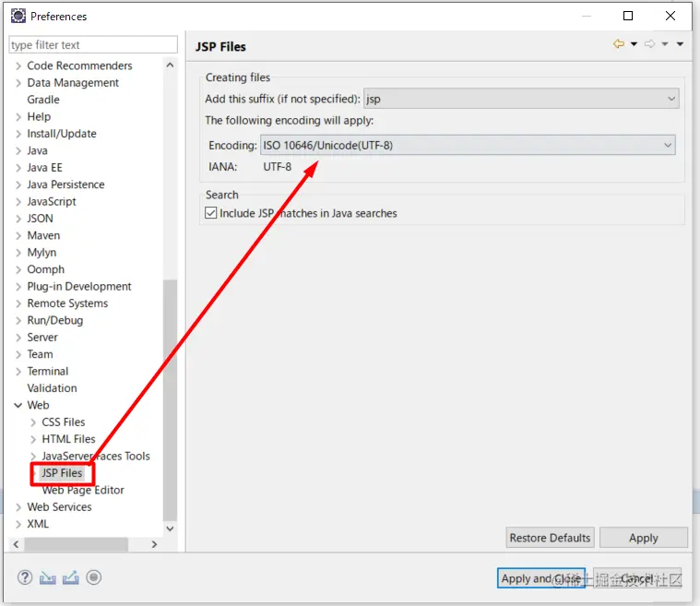Select JavaServer Faces Tools item

click(96, 456)
